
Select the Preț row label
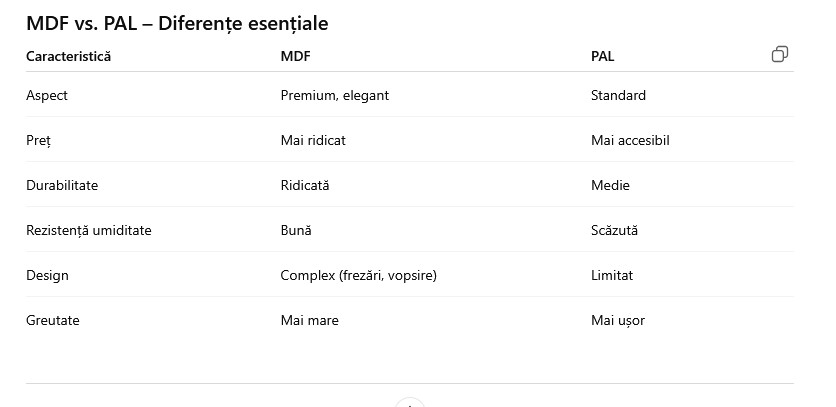pyautogui.click(x=38, y=141)
